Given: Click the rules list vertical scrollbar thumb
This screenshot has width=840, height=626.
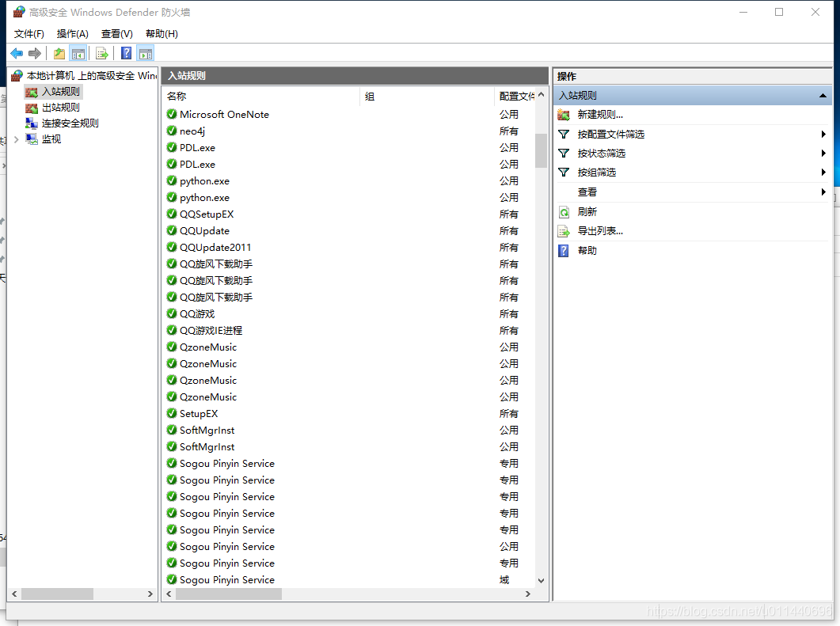Looking at the screenshot, I should point(541,150).
